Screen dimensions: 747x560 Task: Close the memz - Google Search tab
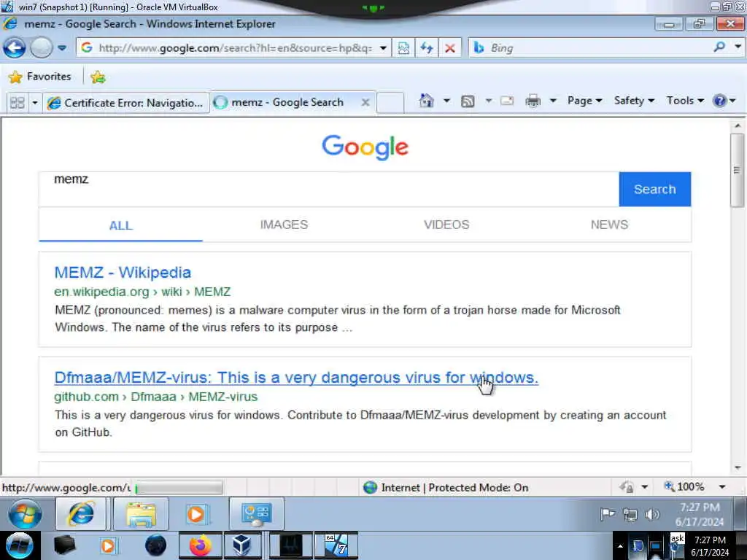(x=365, y=102)
